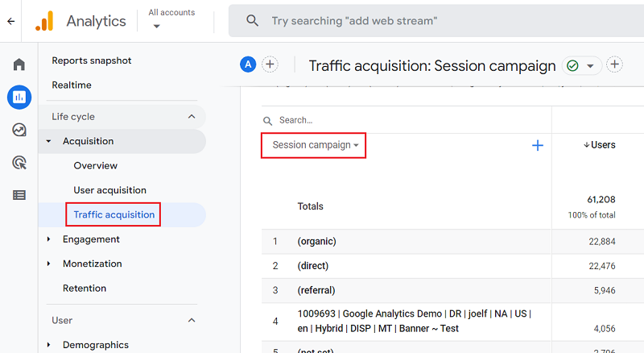Focus the "Try searching" search field
The width and height of the screenshot is (644, 353).
pyautogui.click(x=436, y=21)
